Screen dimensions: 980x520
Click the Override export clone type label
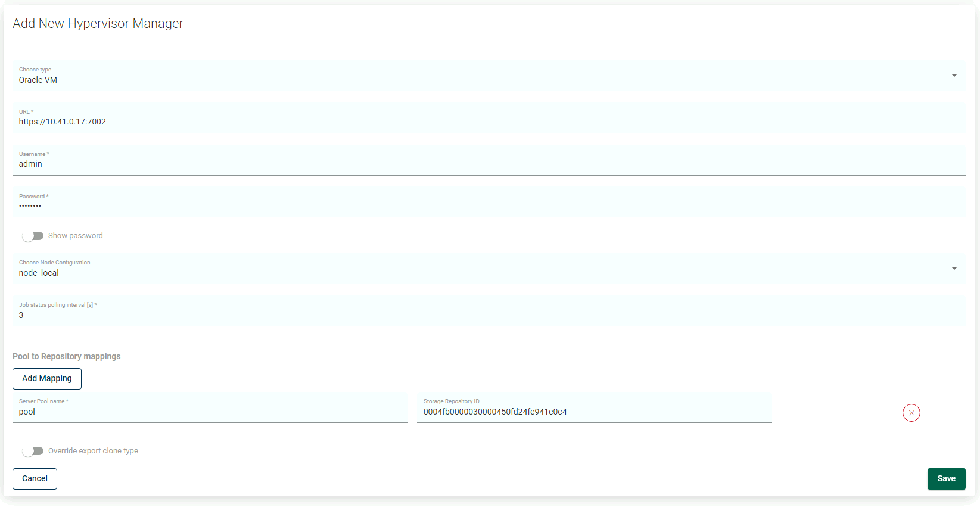point(93,451)
